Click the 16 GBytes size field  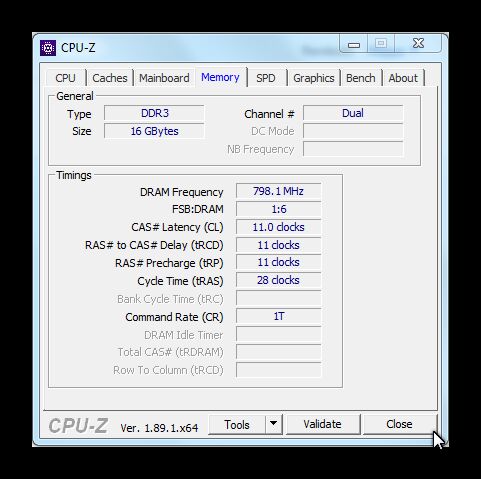[154, 131]
